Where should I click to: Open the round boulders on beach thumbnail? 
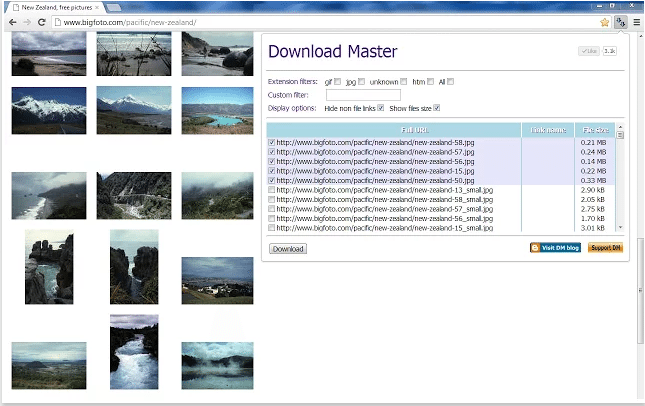(x=217, y=54)
